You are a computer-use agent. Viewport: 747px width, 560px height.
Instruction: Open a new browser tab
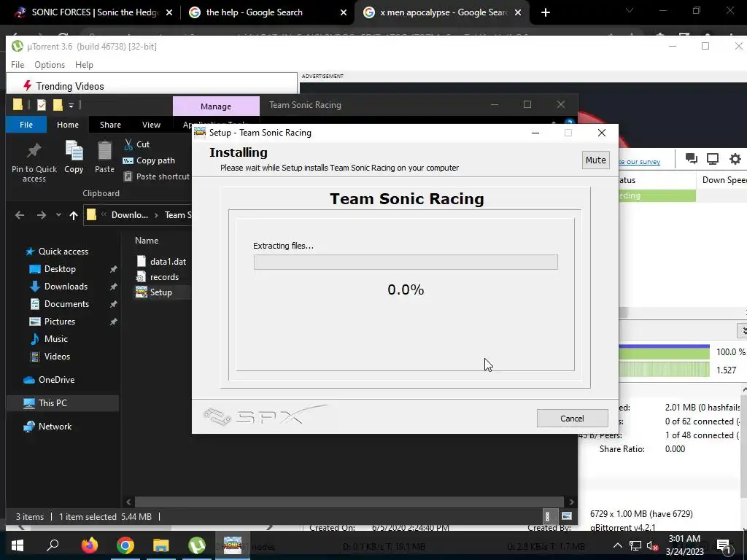tap(546, 13)
